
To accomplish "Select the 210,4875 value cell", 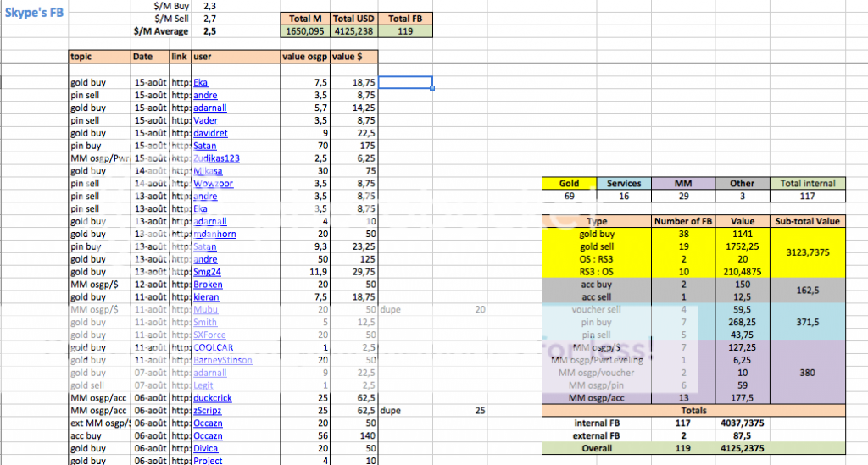I will click(743, 272).
